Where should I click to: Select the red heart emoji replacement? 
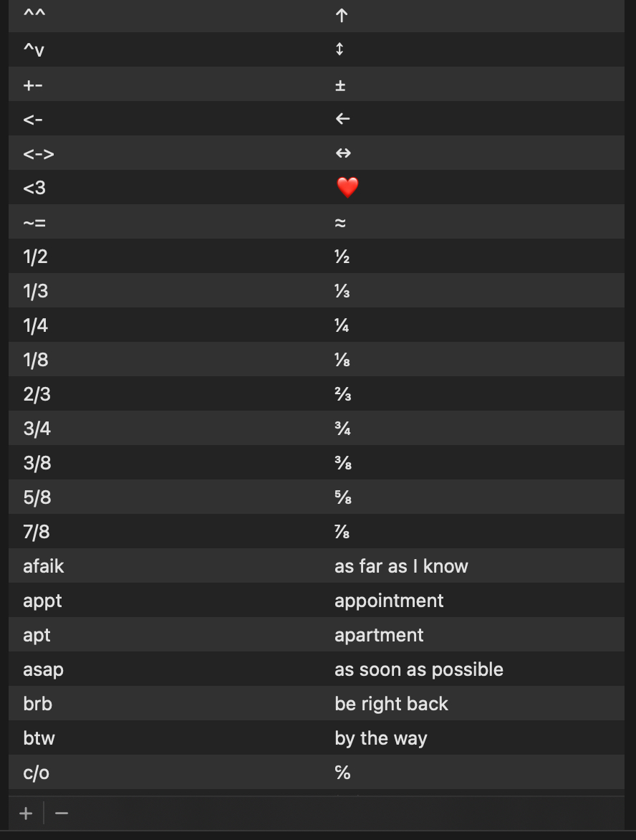click(347, 188)
